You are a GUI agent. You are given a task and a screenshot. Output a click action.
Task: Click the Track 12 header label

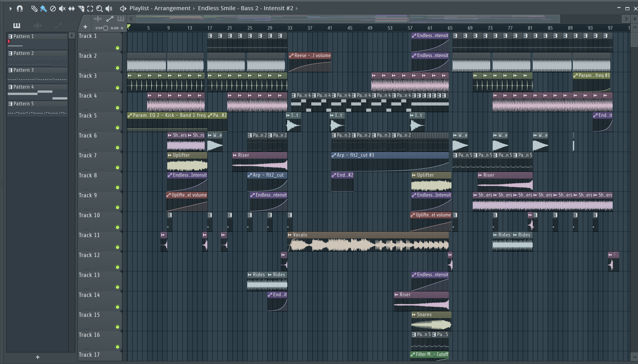click(89, 255)
